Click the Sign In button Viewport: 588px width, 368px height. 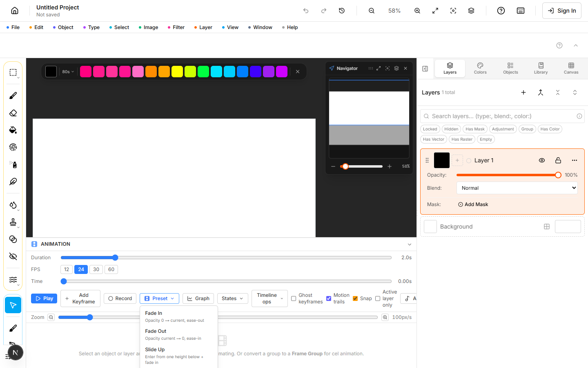[562, 11]
